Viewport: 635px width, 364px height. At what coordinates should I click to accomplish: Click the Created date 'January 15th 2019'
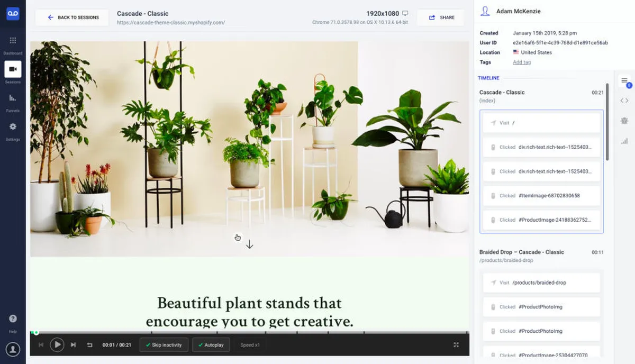[545, 33]
